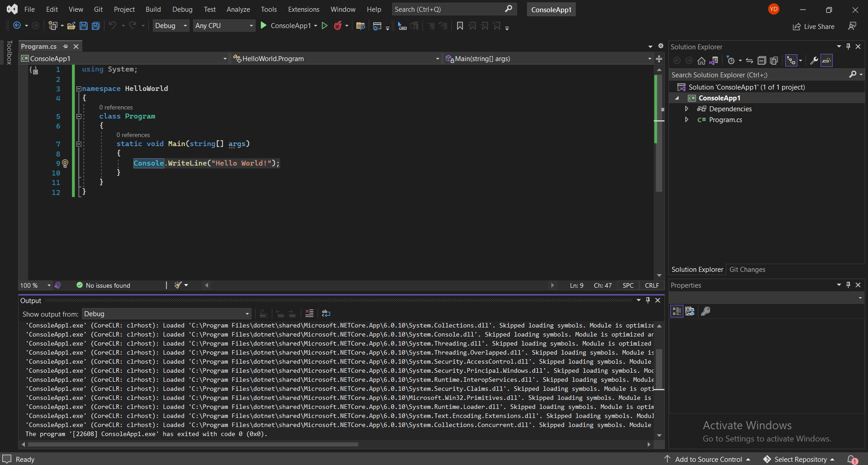Toggle Show All Files in Solution Explorer

pyautogui.click(x=774, y=61)
